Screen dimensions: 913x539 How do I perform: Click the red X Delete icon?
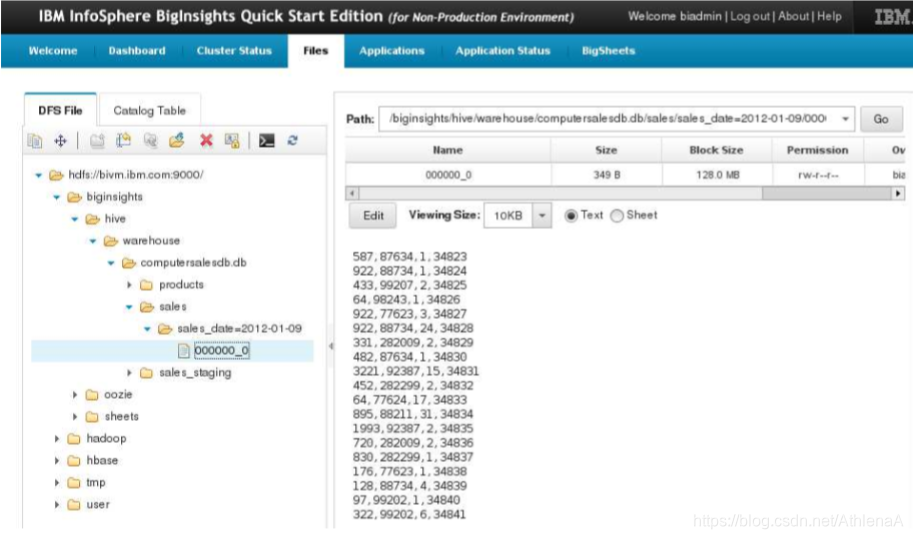pyautogui.click(x=206, y=140)
